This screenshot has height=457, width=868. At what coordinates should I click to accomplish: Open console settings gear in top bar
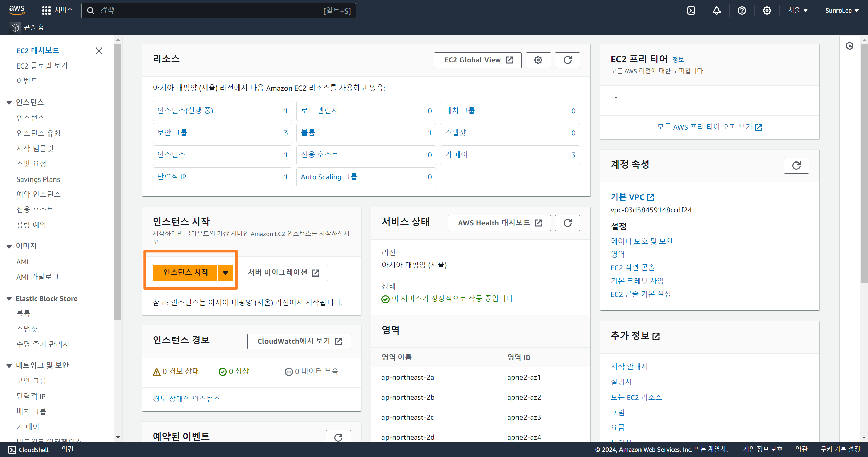(x=767, y=11)
